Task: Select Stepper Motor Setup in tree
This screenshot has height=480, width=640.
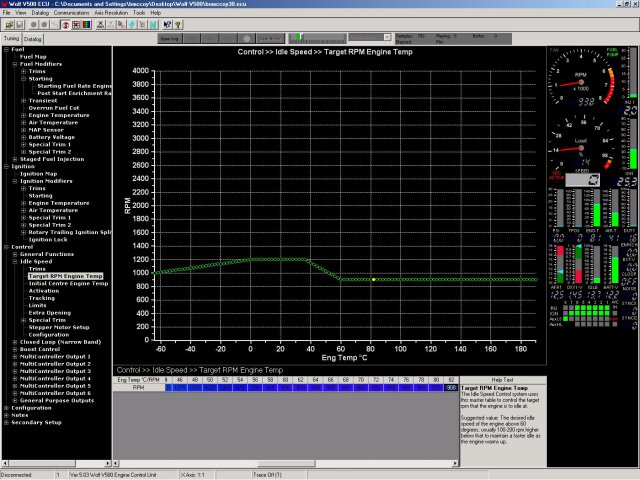Action: [59, 327]
